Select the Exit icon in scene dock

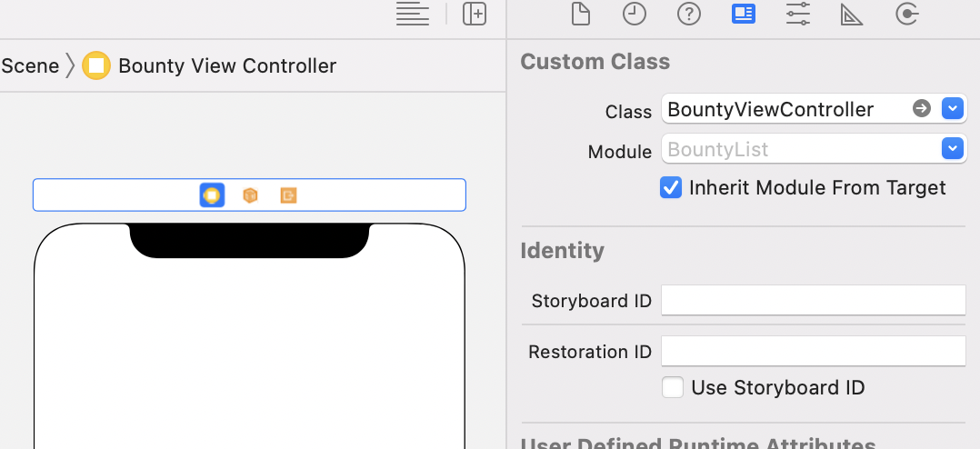tap(288, 195)
